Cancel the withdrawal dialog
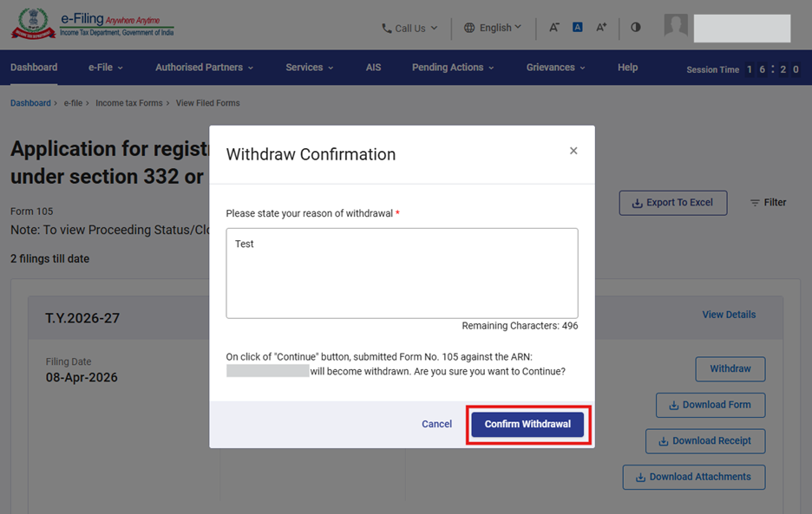The height and width of the screenshot is (514, 812). [436, 425]
